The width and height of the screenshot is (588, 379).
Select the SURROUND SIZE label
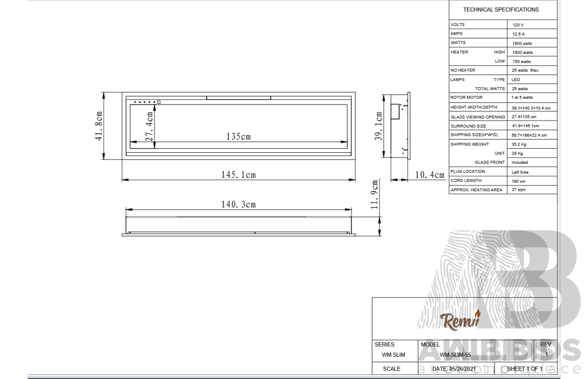468,126
